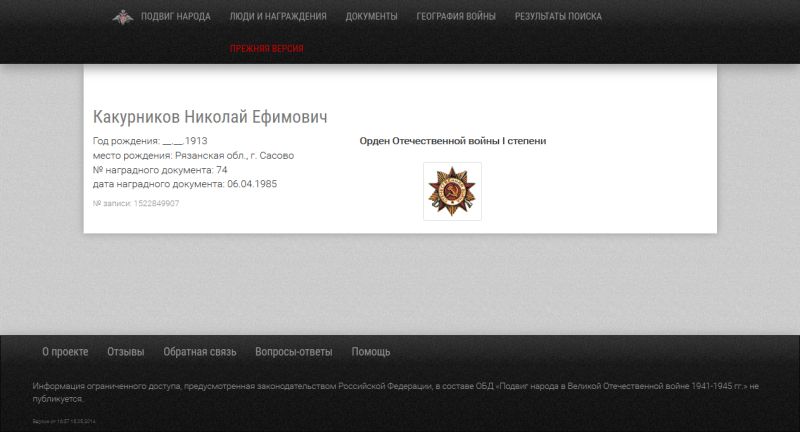Click the birthplace line Рязанская обл., г. Сасово
This screenshot has width=800, height=432.
[x=193, y=156]
